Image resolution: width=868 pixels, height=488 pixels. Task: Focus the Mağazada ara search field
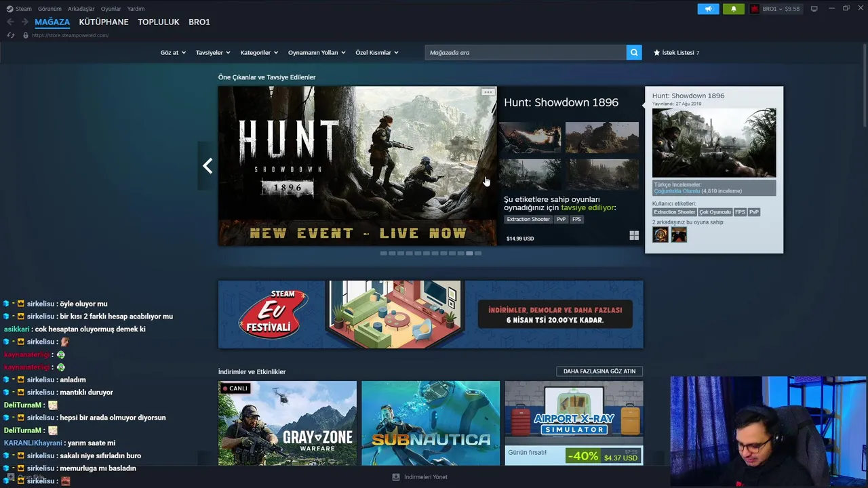pyautogui.click(x=526, y=52)
